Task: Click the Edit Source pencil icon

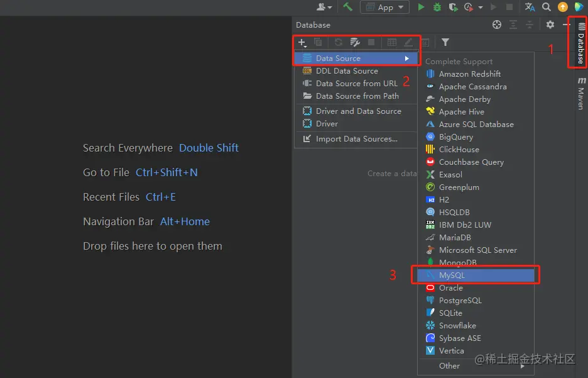Action: (408, 42)
